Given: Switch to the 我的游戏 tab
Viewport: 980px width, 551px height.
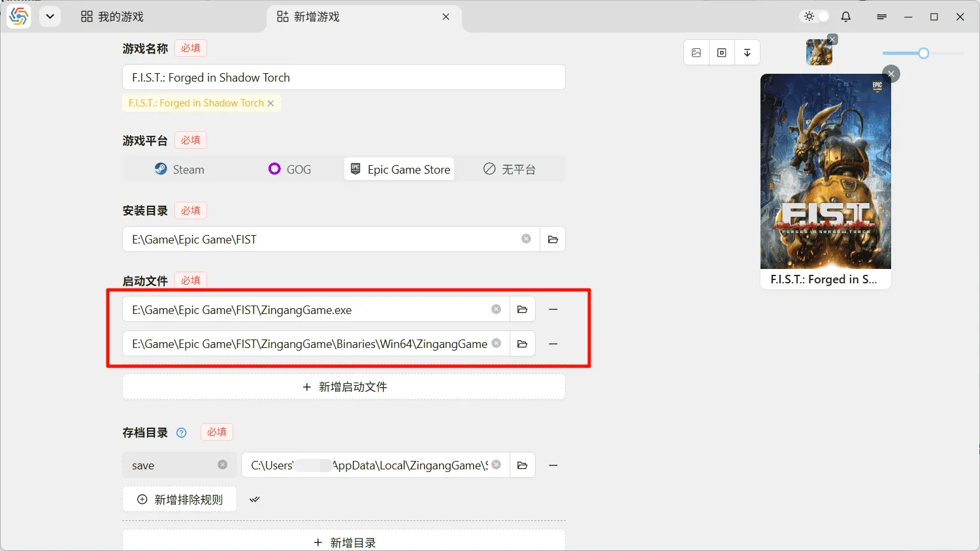Looking at the screenshot, I should (x=112, y=17).
